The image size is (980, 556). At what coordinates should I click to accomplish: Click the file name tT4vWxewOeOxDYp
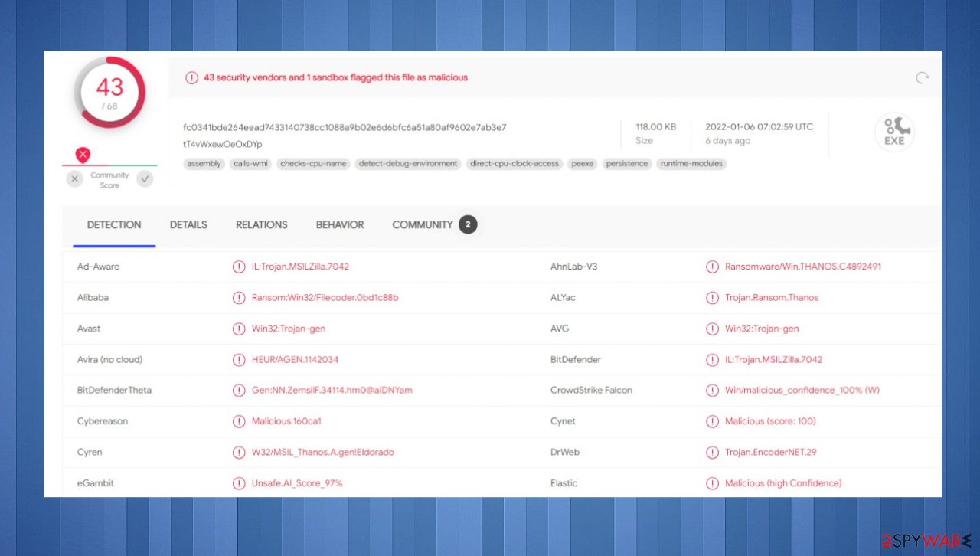tap(223, 144)
